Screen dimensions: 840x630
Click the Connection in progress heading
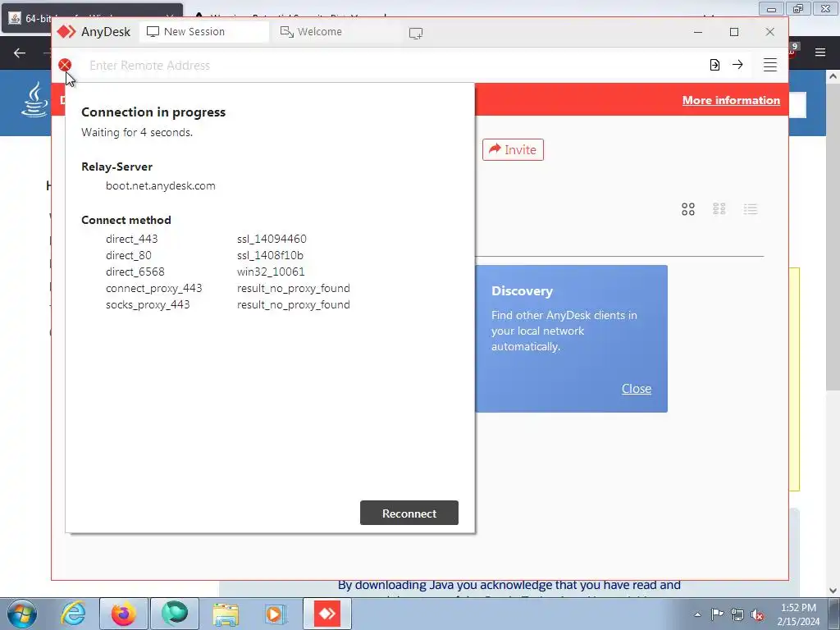[153, 112]
